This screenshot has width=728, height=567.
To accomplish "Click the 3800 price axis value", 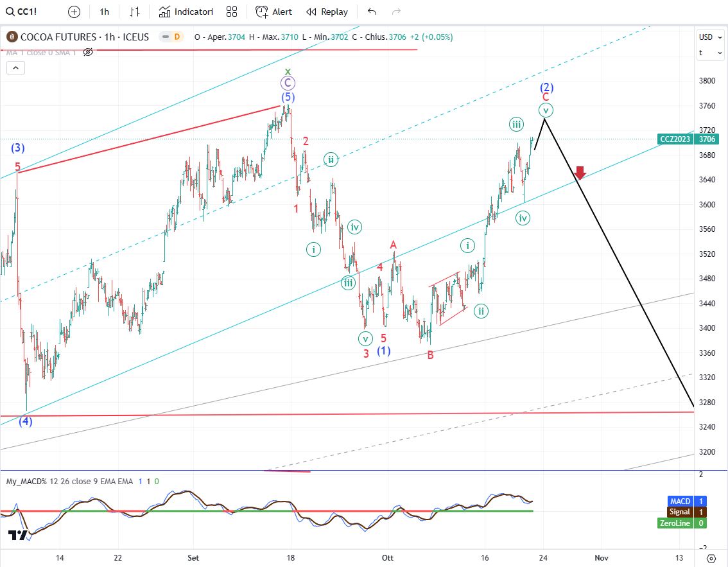I will coord(707,81).
